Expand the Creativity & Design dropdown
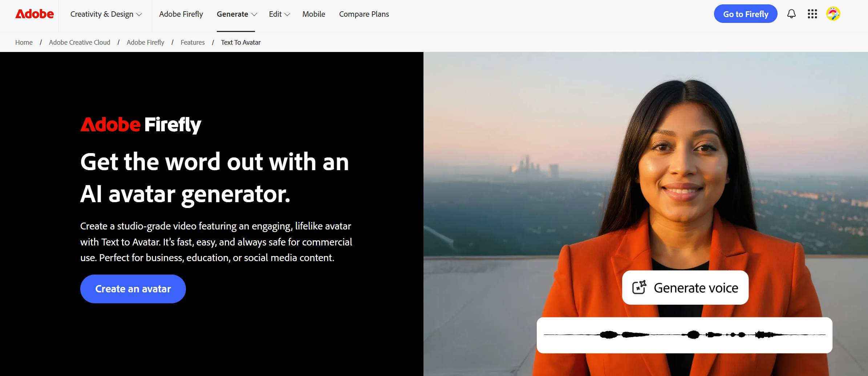868x376 pixels. coord(105,14)
